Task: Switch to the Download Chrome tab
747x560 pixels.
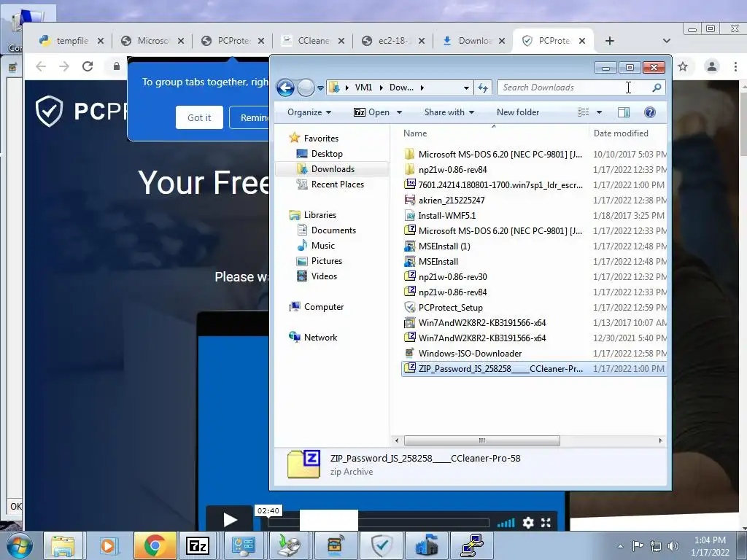Action: [474, 41]
